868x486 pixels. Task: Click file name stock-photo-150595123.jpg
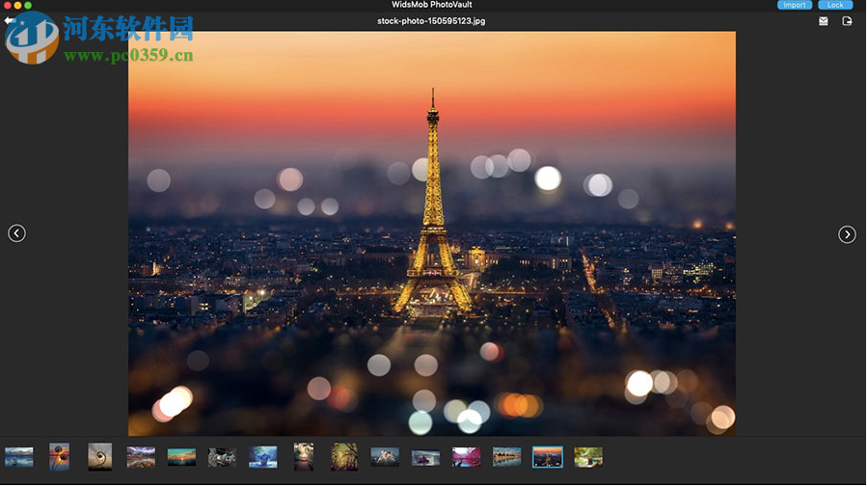coord(431,21)
